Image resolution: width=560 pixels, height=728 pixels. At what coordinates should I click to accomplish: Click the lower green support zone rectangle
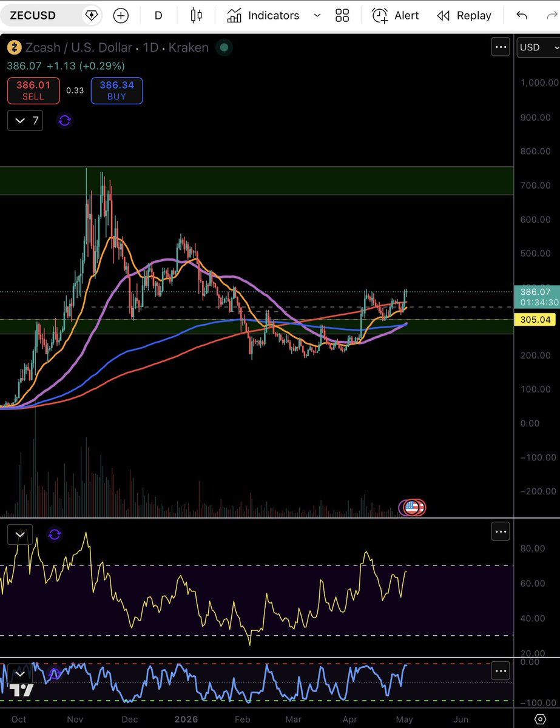pos(257,326)
